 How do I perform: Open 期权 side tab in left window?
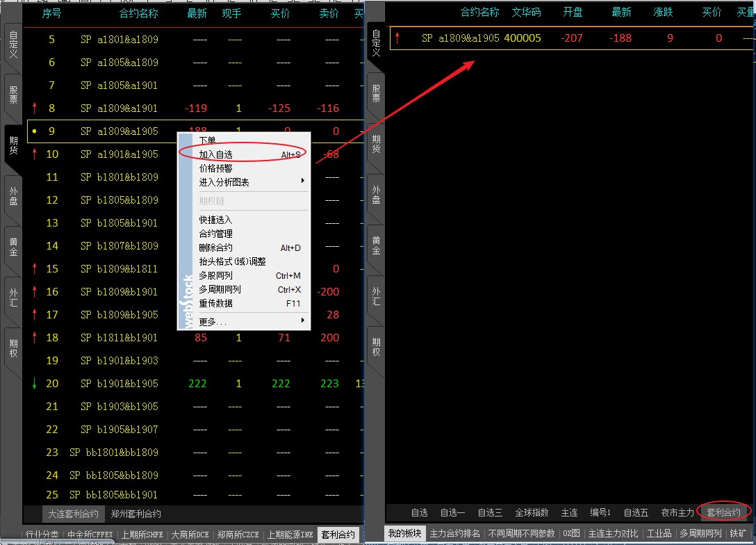coord(13,348)
